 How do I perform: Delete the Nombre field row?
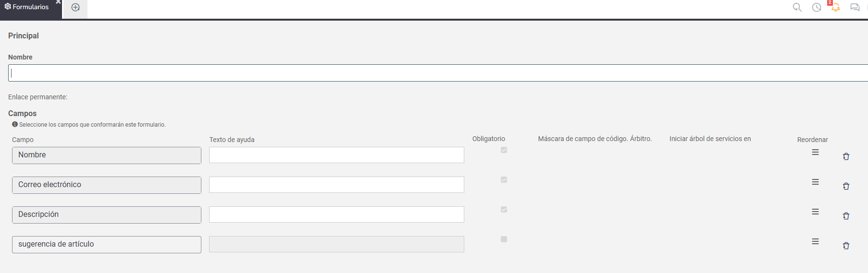(846, 156)
